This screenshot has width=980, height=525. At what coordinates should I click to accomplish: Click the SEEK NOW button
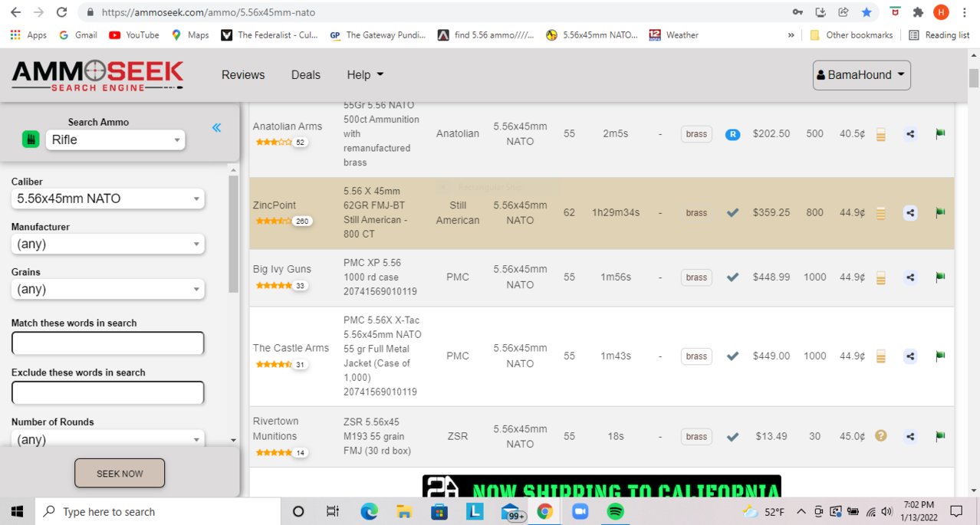120,474
